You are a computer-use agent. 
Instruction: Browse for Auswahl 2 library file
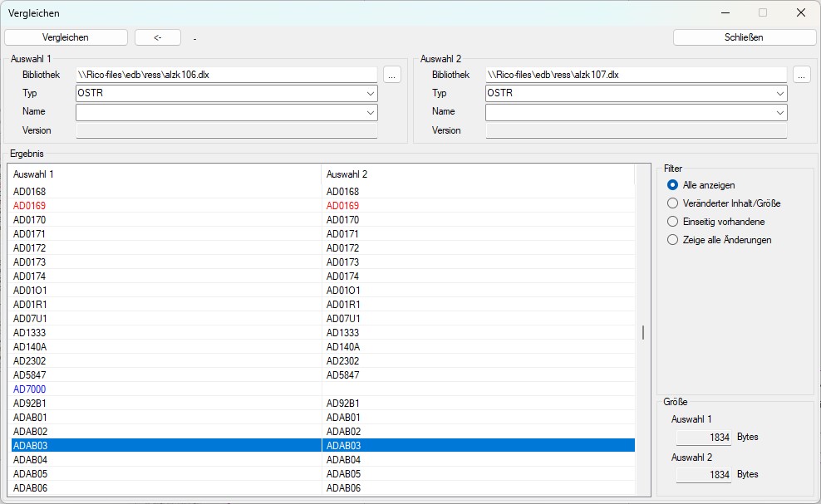click(x=801, y=75)
